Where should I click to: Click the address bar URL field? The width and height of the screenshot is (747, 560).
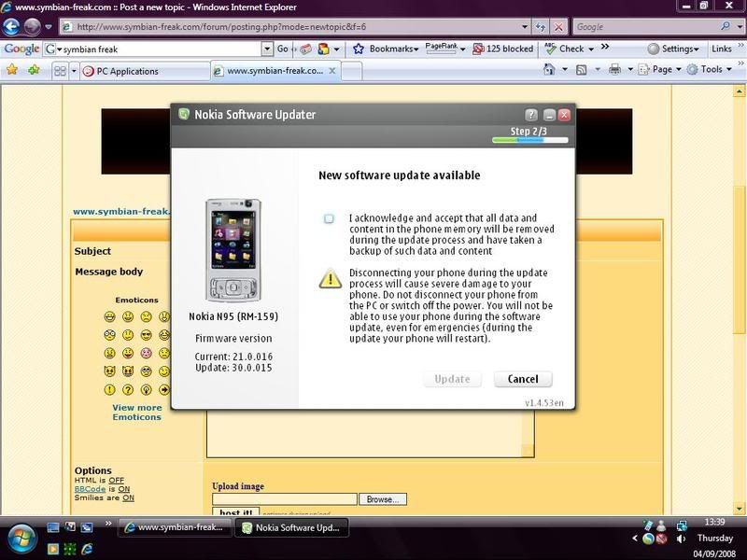tap(295, 27)
